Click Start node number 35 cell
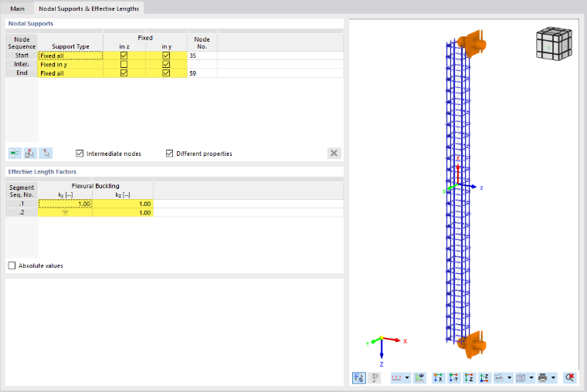Screen dimensions: 587x392 pos(202,56)
